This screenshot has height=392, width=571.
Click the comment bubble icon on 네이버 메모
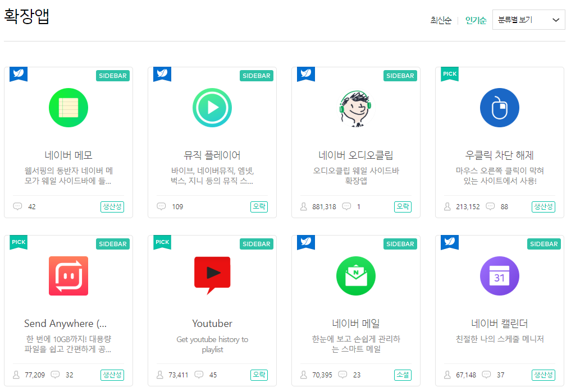point(17,206)
